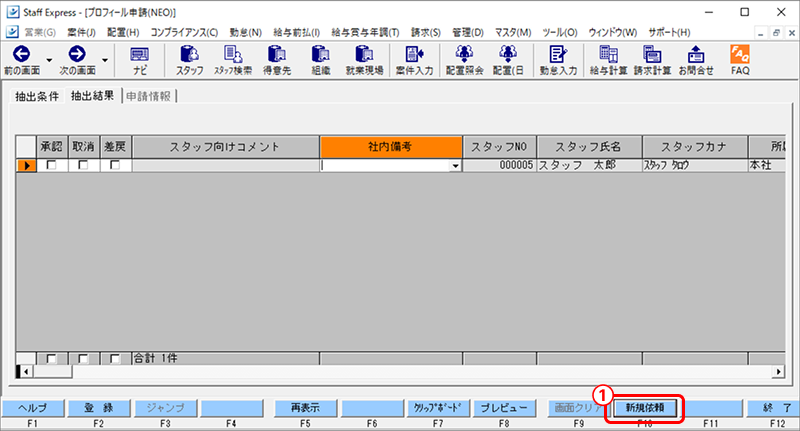800x431 pixels.
Task: Toggle the 取消 checkbox in the total row
Action: [83, 359]
